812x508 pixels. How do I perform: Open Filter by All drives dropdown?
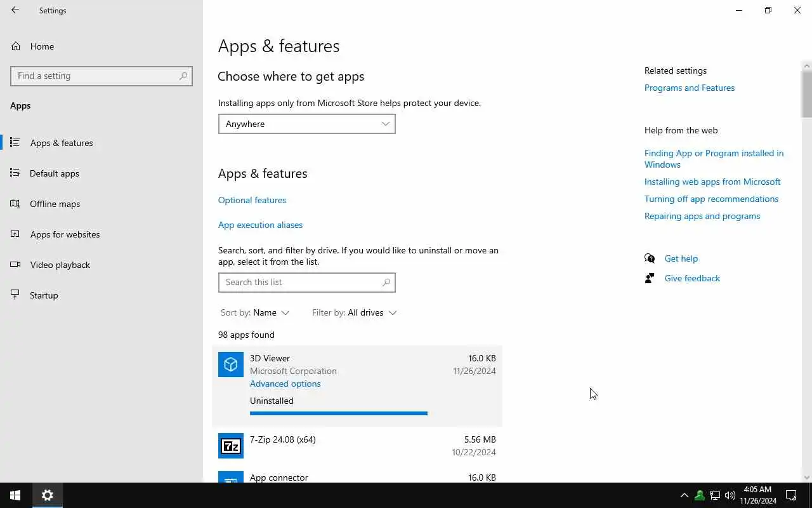(354, 312)
